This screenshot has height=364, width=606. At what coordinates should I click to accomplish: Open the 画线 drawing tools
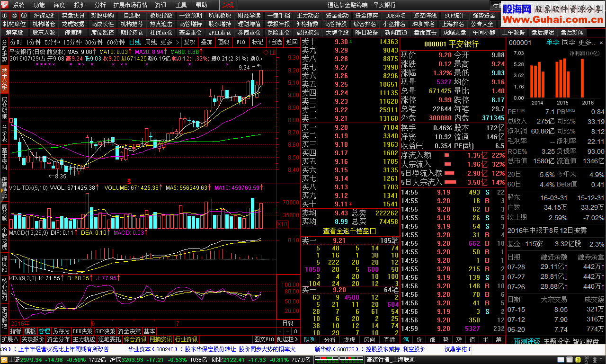point(223,42)
